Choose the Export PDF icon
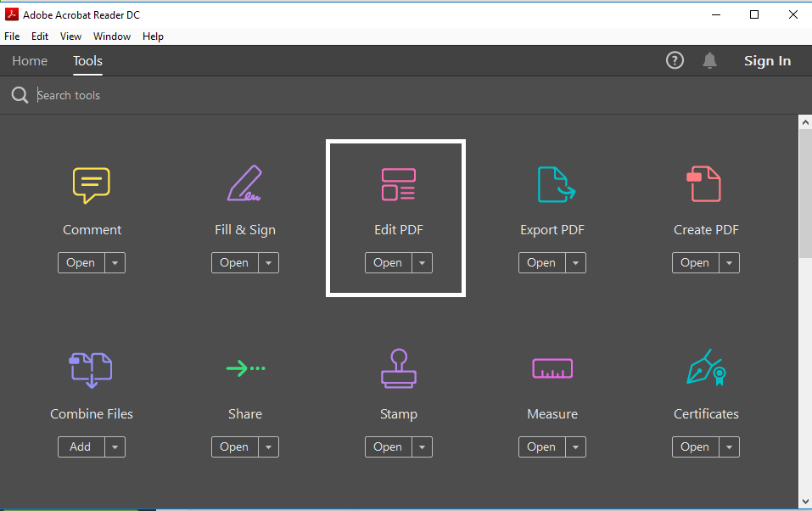This screenshot has height=511, width=812. point(556,184)
